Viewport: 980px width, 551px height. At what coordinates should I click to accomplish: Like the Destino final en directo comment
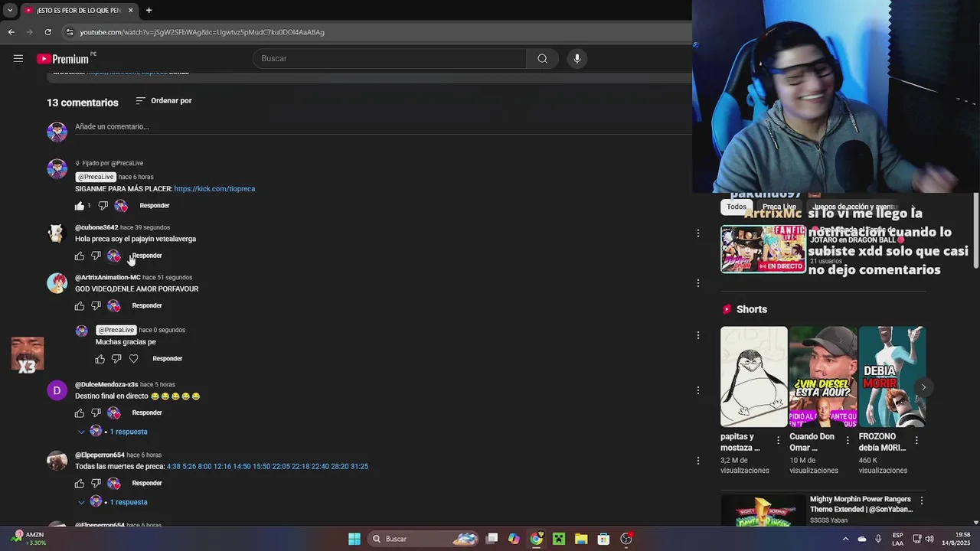[x=79, y=413]
